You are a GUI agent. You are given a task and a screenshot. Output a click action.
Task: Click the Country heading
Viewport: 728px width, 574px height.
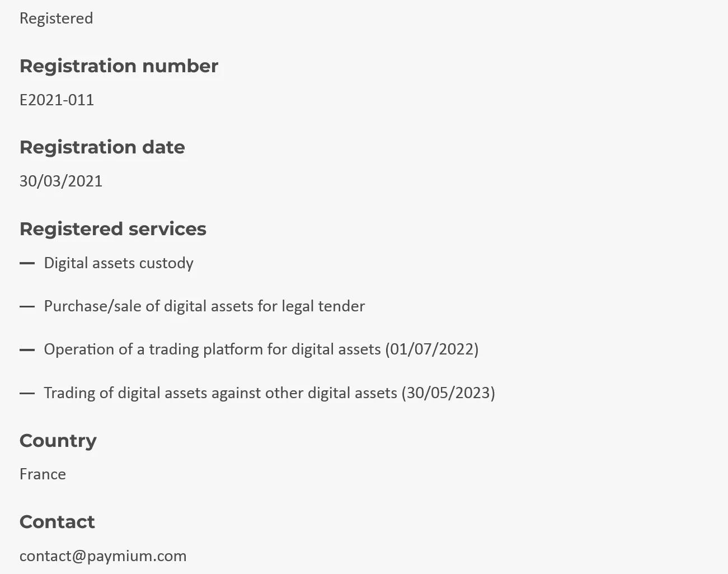(58, 441)
